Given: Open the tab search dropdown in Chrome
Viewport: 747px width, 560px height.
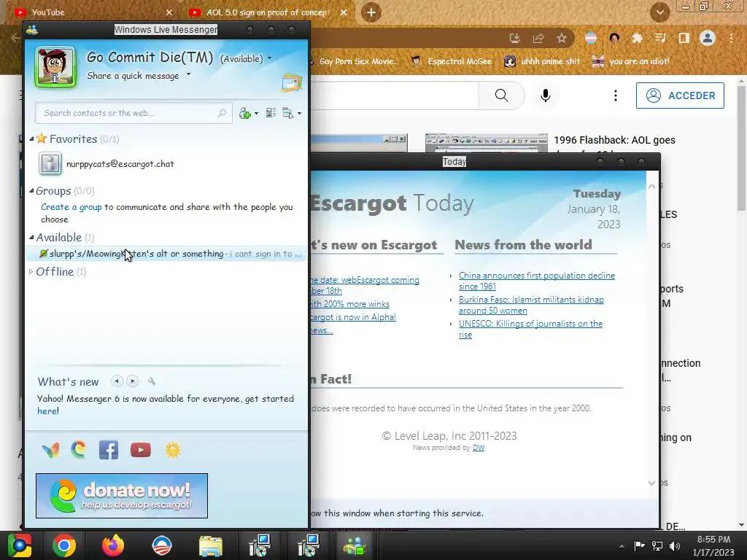Looking at the screenshot, I should click(659, 12).
